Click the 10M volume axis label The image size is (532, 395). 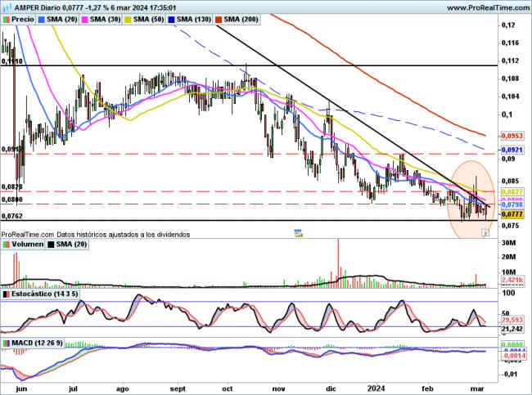pos(508,272)
